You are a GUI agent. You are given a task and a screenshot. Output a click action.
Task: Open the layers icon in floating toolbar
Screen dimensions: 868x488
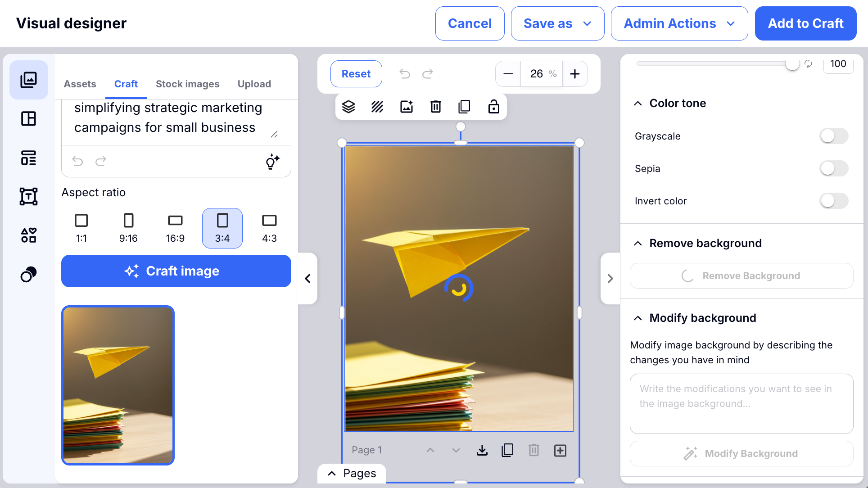[x=348, y=107]
